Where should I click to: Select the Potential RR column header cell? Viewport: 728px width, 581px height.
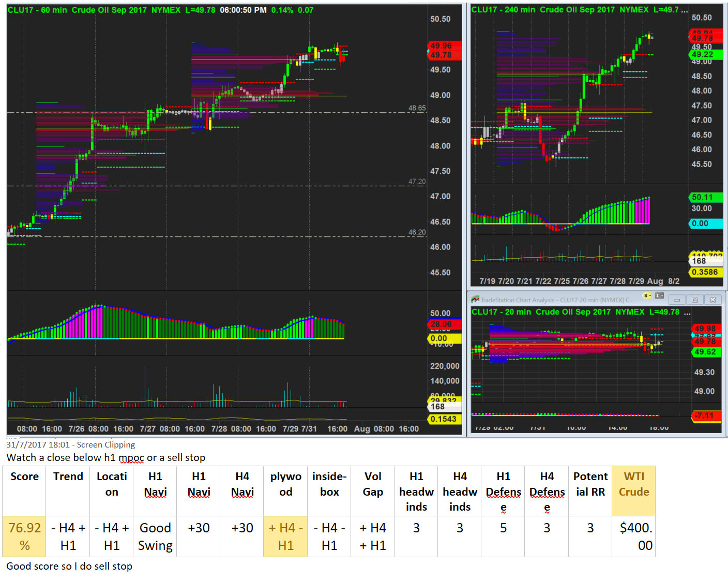tap(590, 491)
